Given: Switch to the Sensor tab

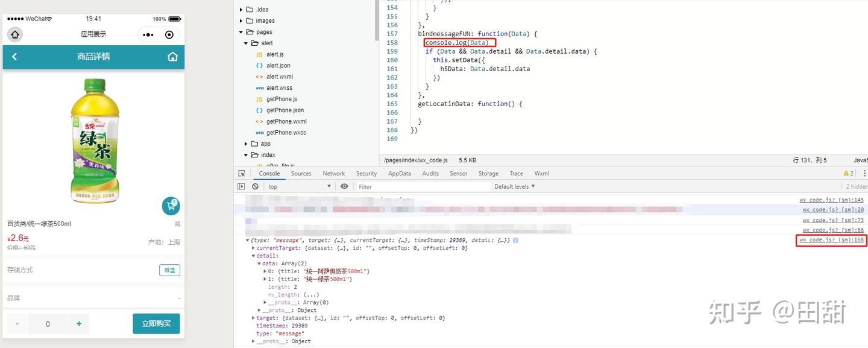Looking at the screenshot, I should click(x=459, y=173).
